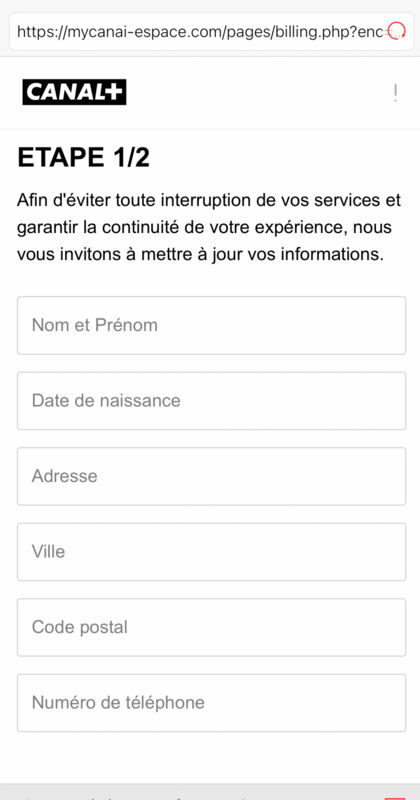Tap the red square icon in bottom bar
The width and height of the screenshot is (420, 800).
[394, 798]
